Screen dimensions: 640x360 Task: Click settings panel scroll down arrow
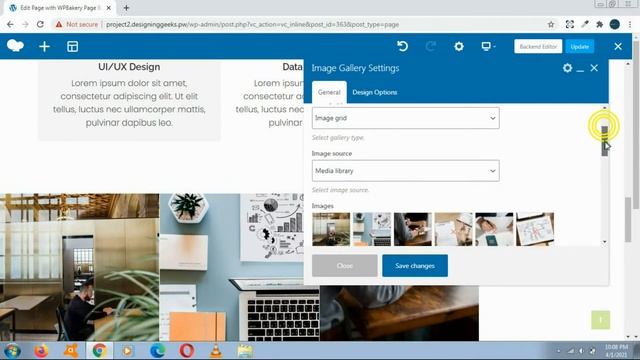tap(604, 242)
